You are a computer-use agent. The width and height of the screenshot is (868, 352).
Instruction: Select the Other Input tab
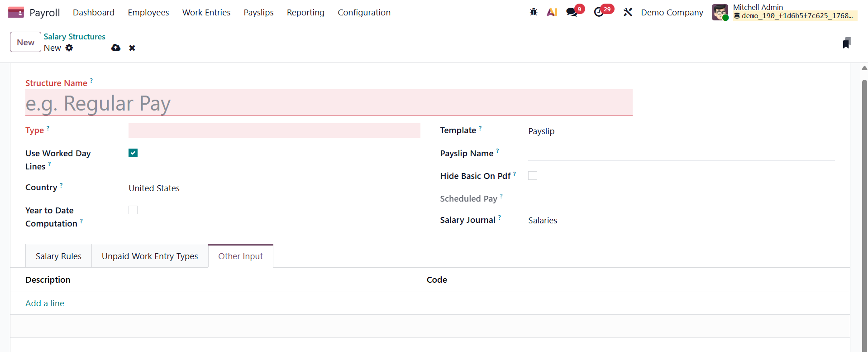pos(241,256)
